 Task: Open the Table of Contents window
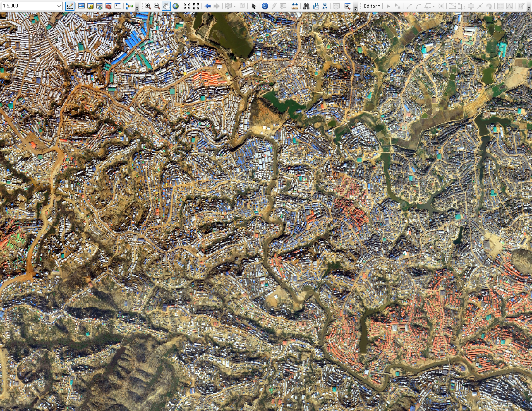(81, 6)
